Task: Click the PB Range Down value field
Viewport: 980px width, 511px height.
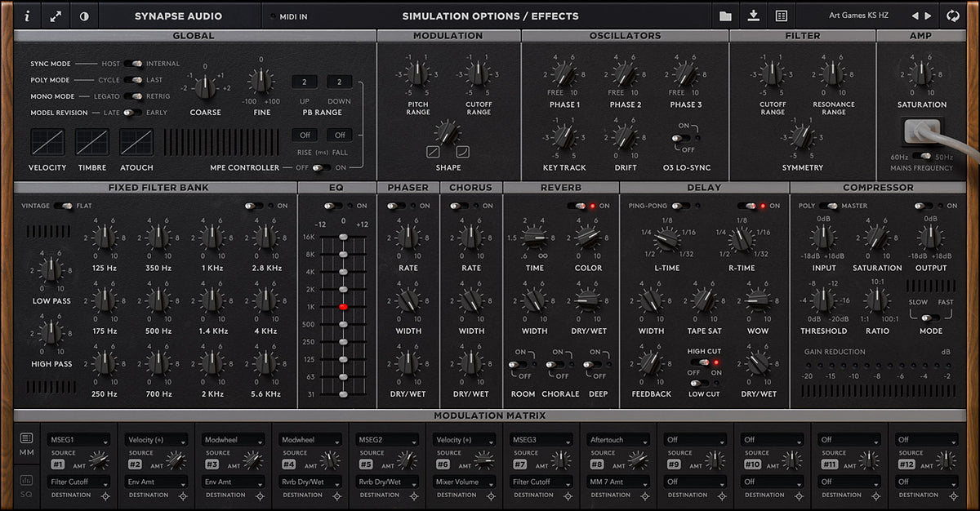Action: [339, 82]
